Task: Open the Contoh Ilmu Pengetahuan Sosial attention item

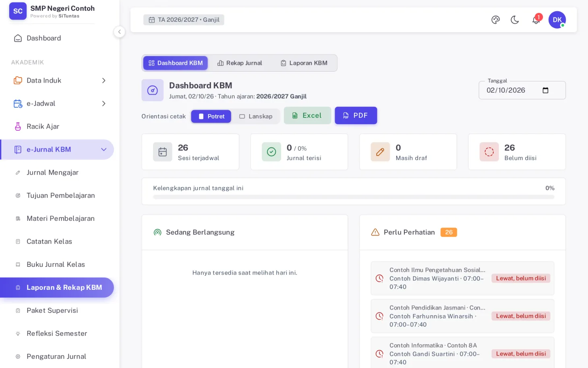Action: (x=462, y=279)
